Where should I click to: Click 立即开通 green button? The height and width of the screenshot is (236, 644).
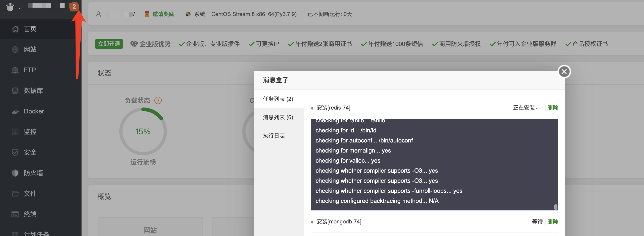click(x=109, y=44)
